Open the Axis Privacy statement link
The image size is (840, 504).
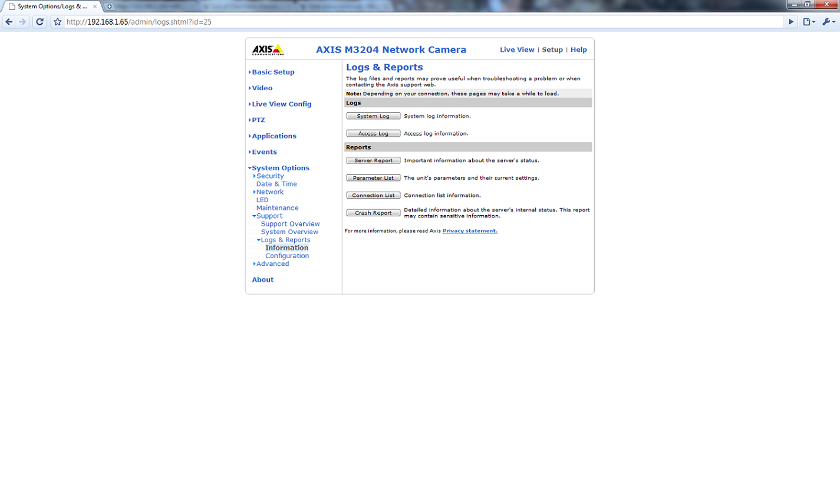(469, 230)
